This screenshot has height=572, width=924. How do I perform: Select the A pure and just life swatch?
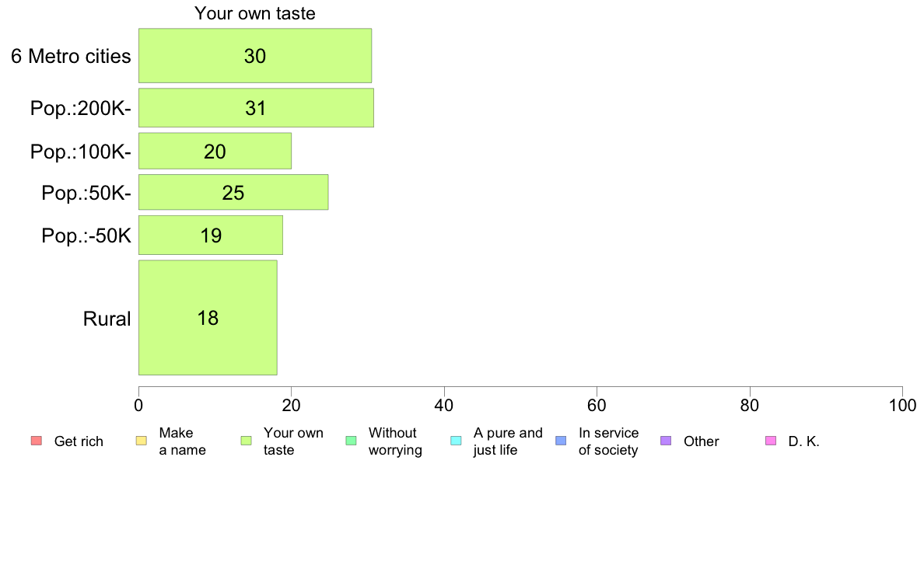[456, 441]
